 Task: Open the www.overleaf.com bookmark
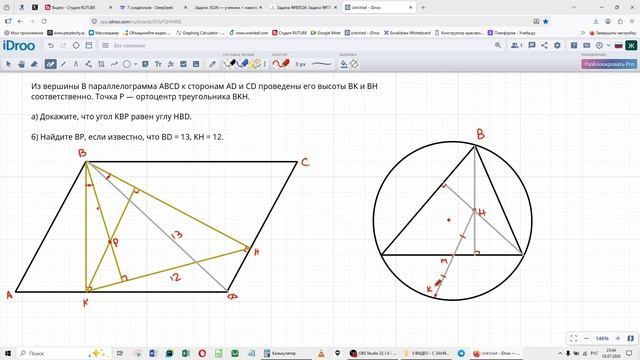(x=249, y=33)
